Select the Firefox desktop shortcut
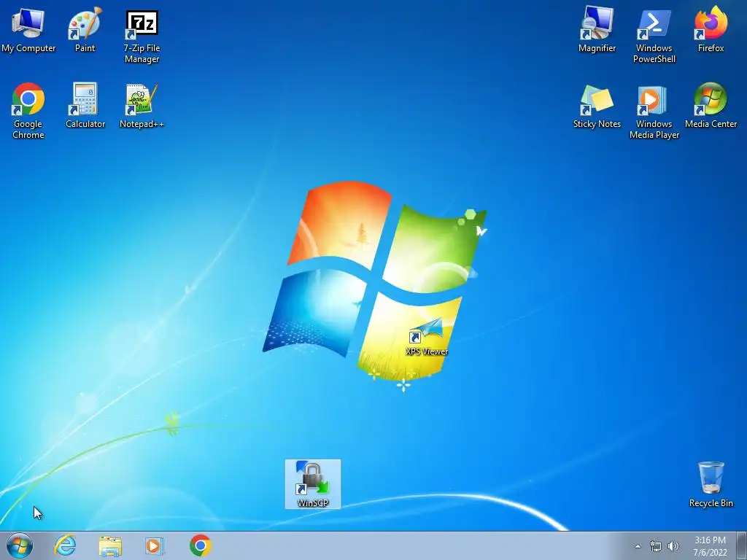Screen dimensions: 747x560 tap(711, 28)
